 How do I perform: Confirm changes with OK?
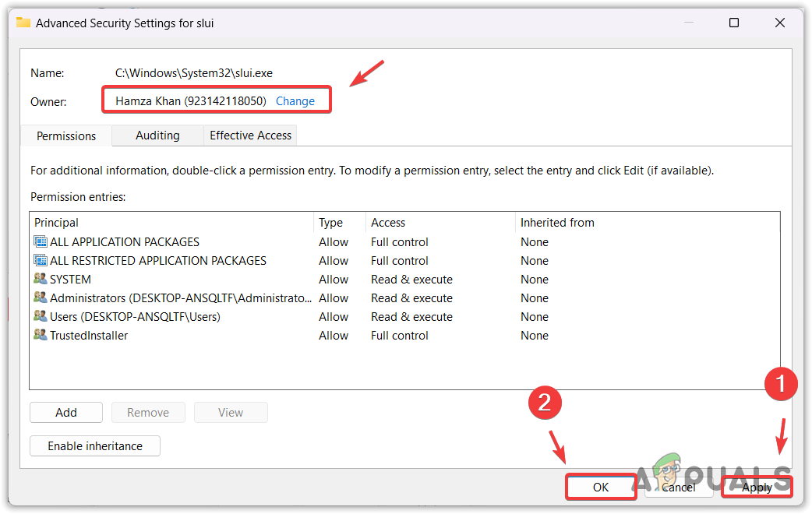pyautogui.click(x=600, y=487)
